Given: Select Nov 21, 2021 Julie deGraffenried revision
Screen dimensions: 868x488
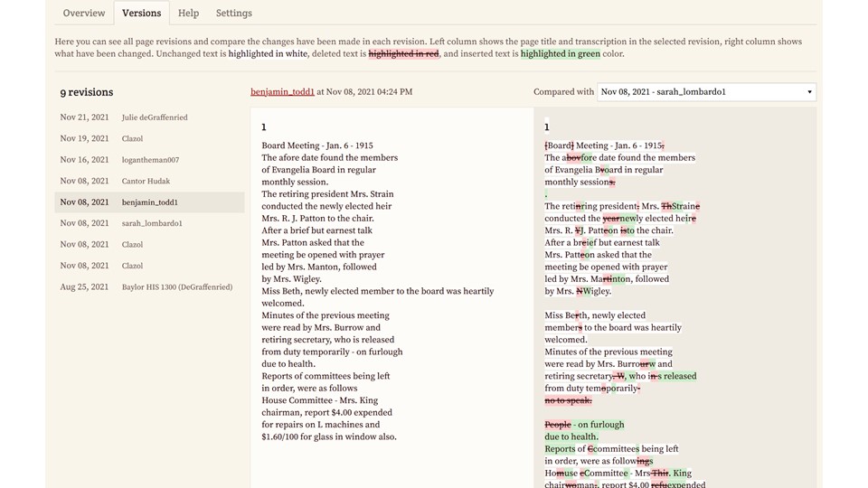Looking at the screenshot, I should pos(149,117).
